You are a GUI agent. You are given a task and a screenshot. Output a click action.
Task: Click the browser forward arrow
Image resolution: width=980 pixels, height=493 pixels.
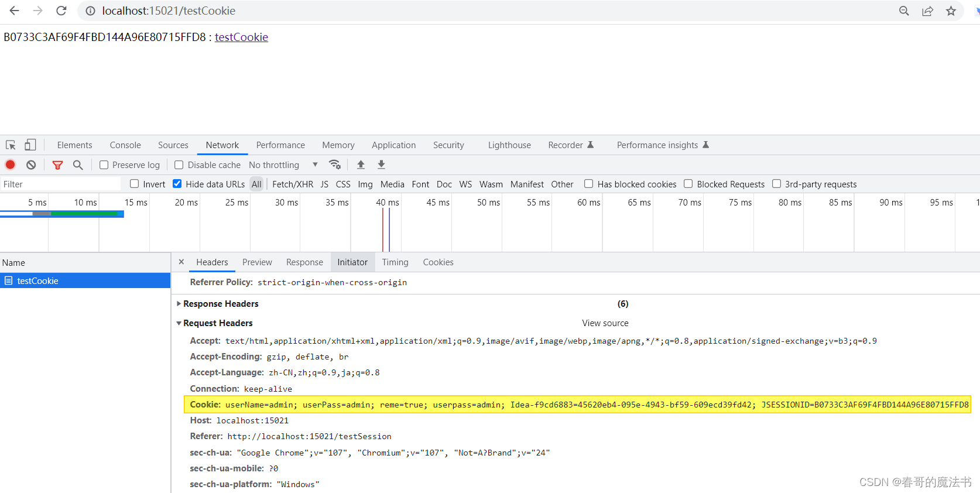click(38, 11)
